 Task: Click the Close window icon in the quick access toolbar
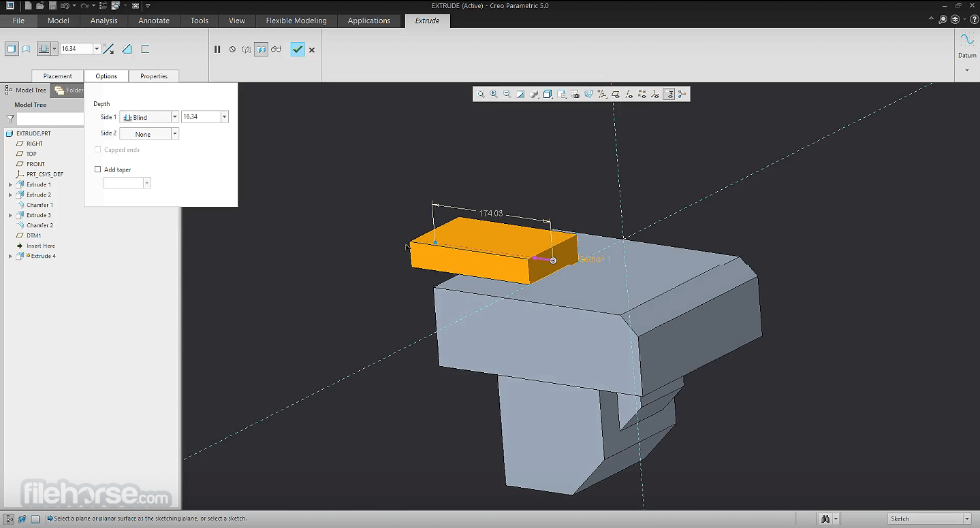coord(136,5)
